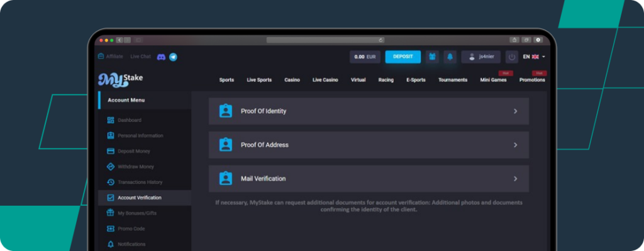Click the Deposit Money card icon
Viewport: 644px width, 251px height.
[111, 151]
